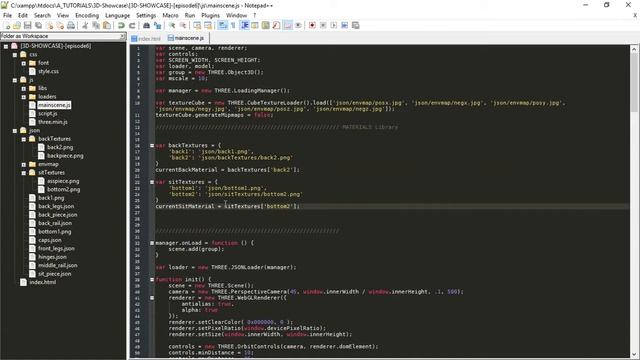Image resolution: width=640 pixels, height=360 pixels.
Task: Open the Plugins menu
Action: (211, 15)
